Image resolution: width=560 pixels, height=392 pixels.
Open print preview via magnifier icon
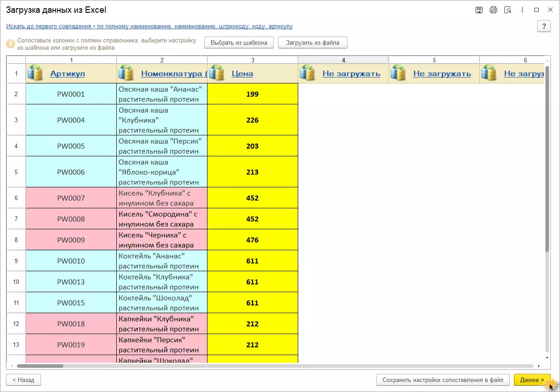508,10
